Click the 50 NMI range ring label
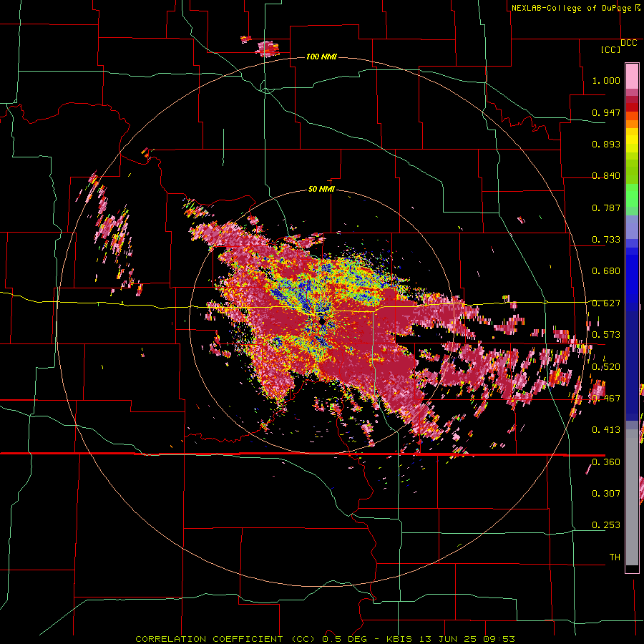 [321, 189]
